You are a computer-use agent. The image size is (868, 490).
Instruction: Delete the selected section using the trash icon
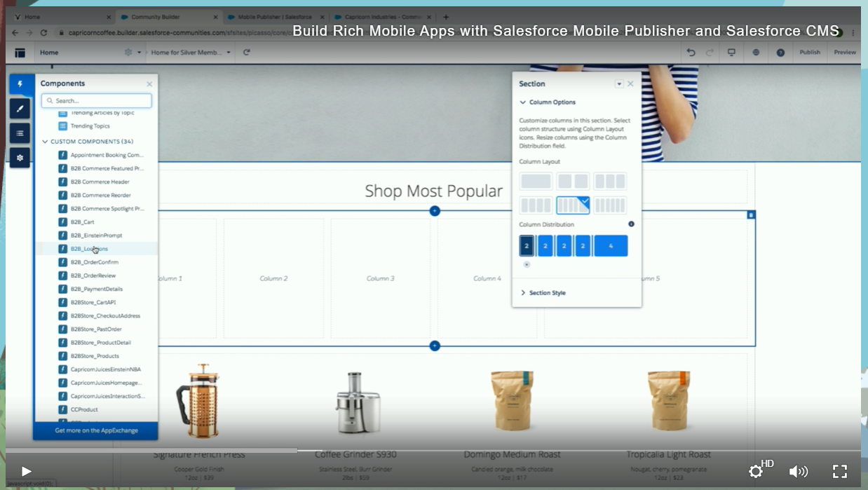(x=751, y=215)
